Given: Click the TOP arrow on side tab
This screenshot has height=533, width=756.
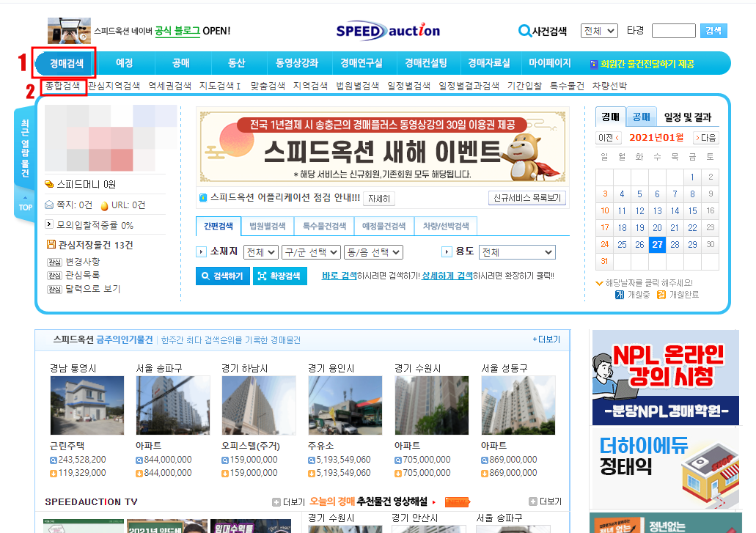Looking at the screenshot, I should [26, 204].
